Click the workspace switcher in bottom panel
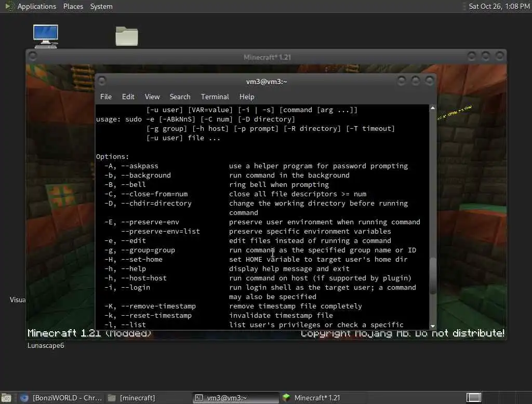 [x=474, y=397]
